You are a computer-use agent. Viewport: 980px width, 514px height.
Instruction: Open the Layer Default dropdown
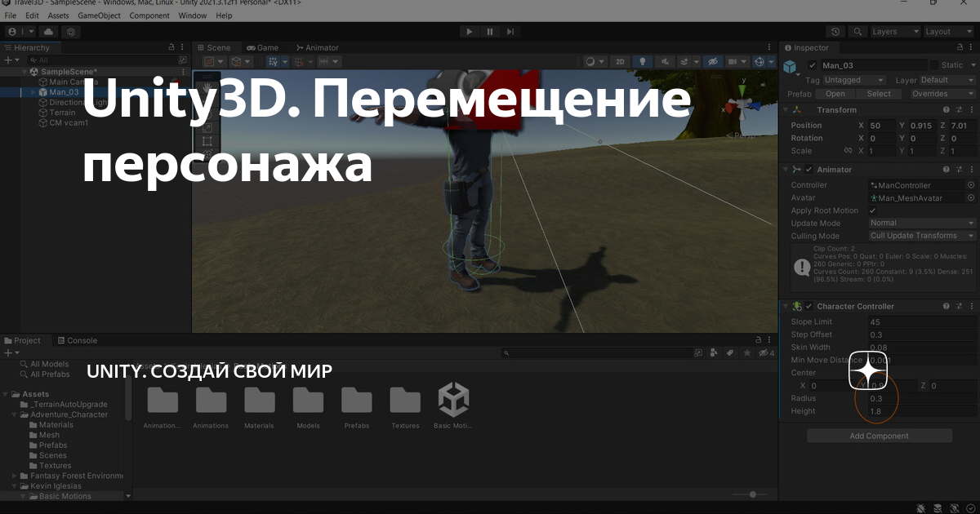tap(947, 80)
